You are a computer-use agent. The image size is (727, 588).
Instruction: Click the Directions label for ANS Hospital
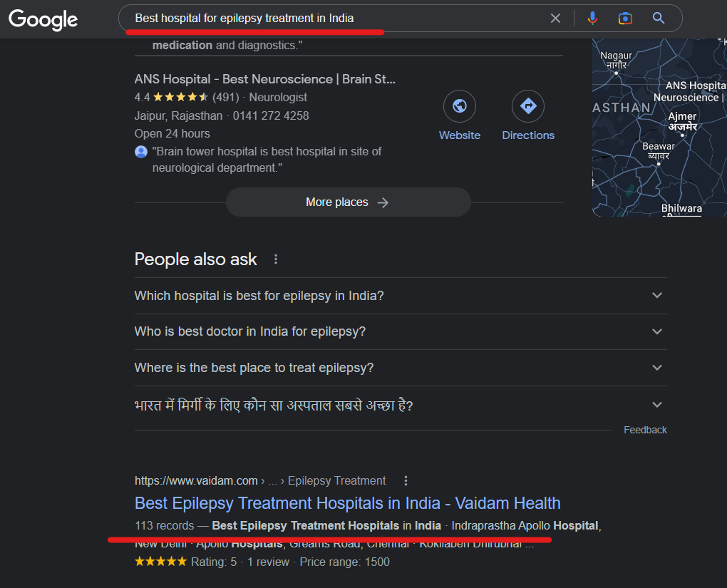528,135
